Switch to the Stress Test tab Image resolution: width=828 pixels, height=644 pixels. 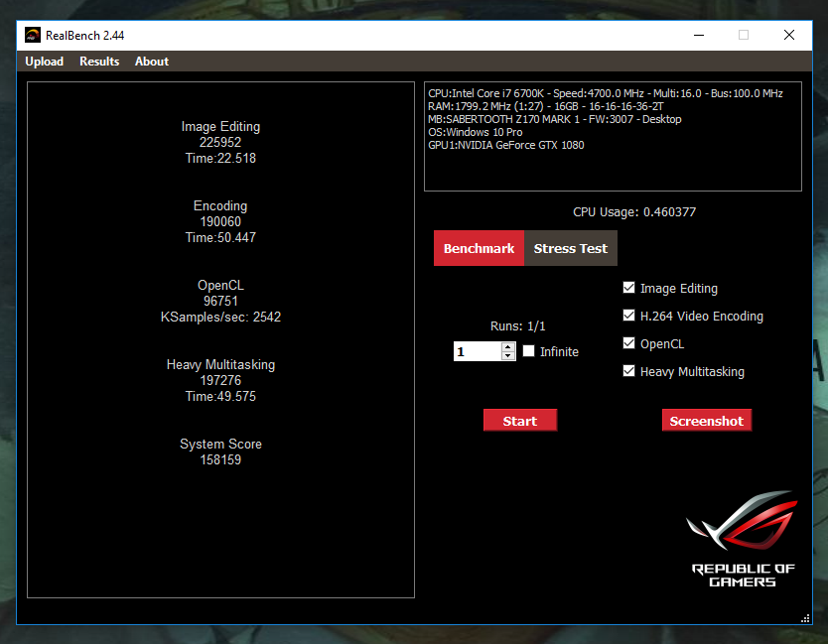point(570,248)
